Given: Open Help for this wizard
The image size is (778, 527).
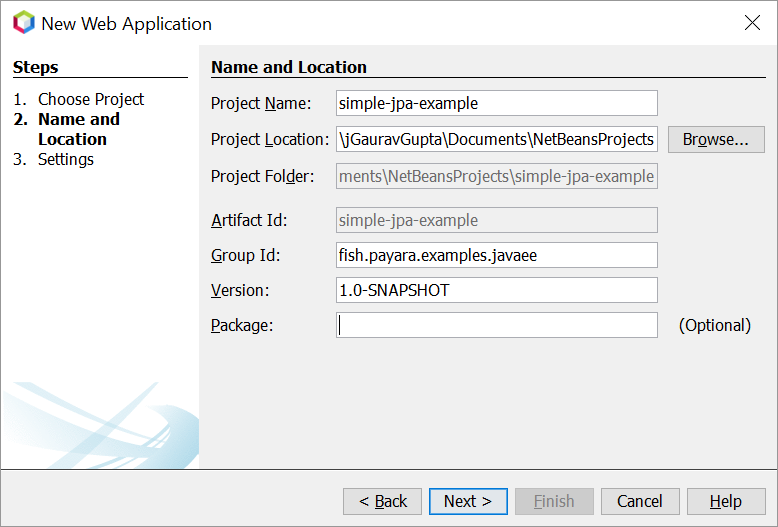Looking at the screenshot, I should [726, 501].
